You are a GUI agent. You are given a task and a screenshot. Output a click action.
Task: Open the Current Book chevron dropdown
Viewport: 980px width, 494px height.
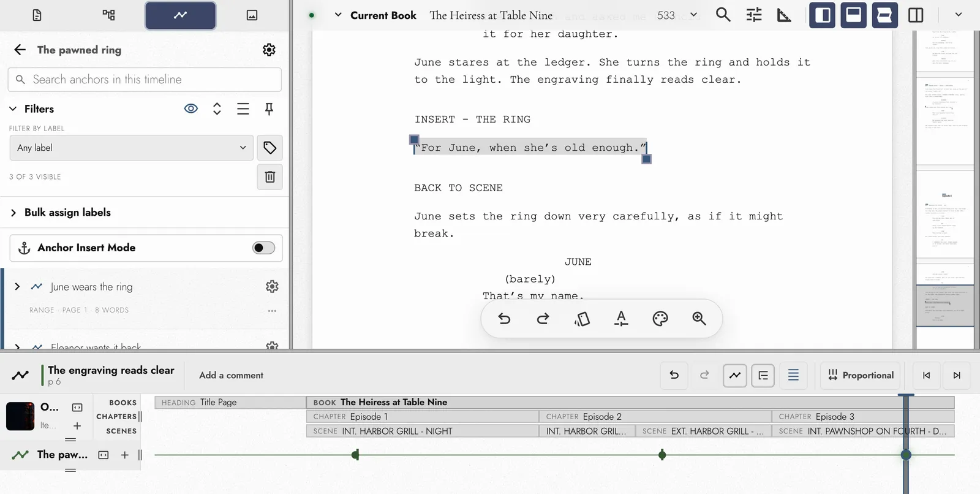point(338,15)
